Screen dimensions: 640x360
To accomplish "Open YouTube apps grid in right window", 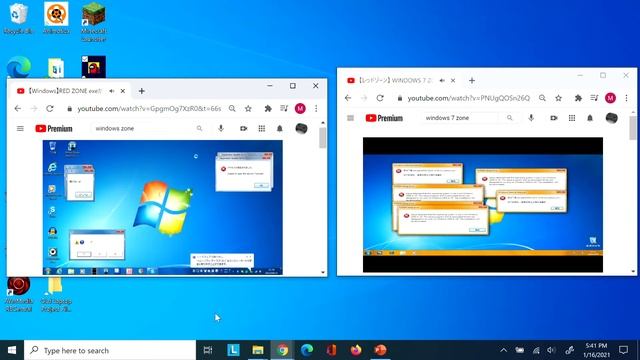I will pos(572,118).
